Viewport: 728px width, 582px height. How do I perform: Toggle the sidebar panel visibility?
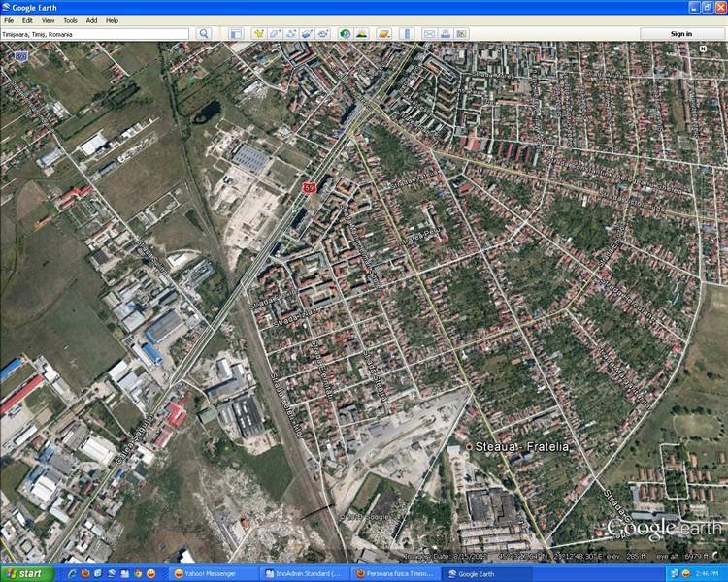coord(236,34)
